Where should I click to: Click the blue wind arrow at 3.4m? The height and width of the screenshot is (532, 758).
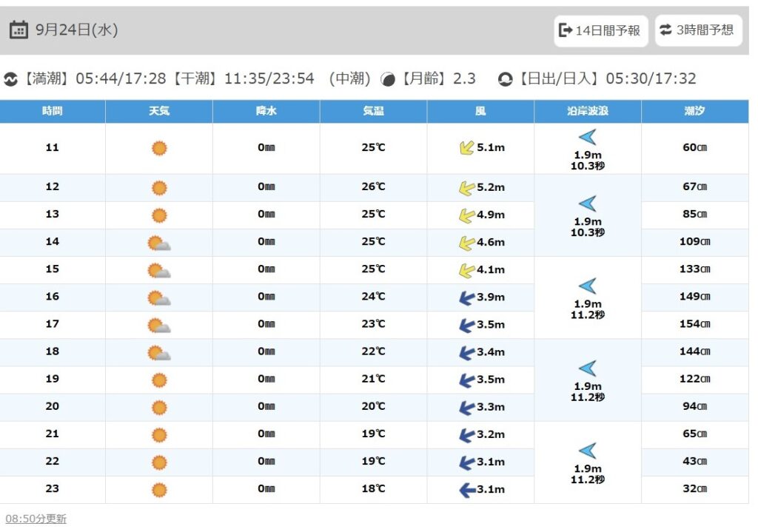coord(466,353)
